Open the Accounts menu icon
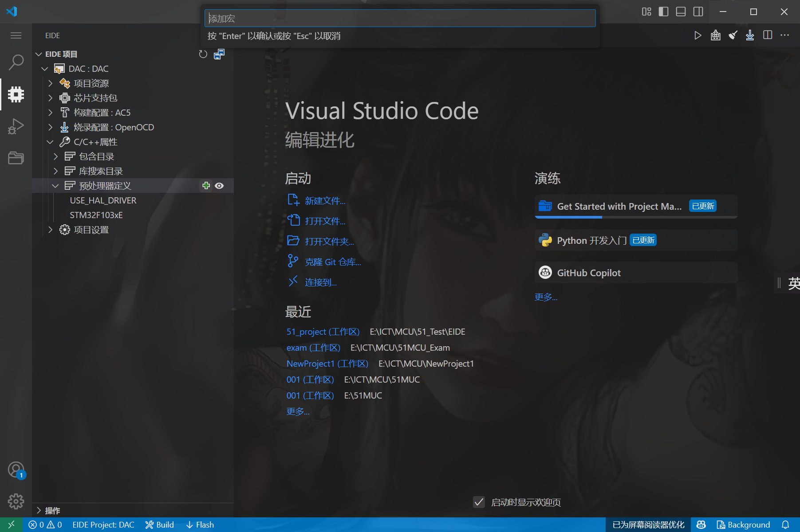800x532 pixels. click(16, 470)
